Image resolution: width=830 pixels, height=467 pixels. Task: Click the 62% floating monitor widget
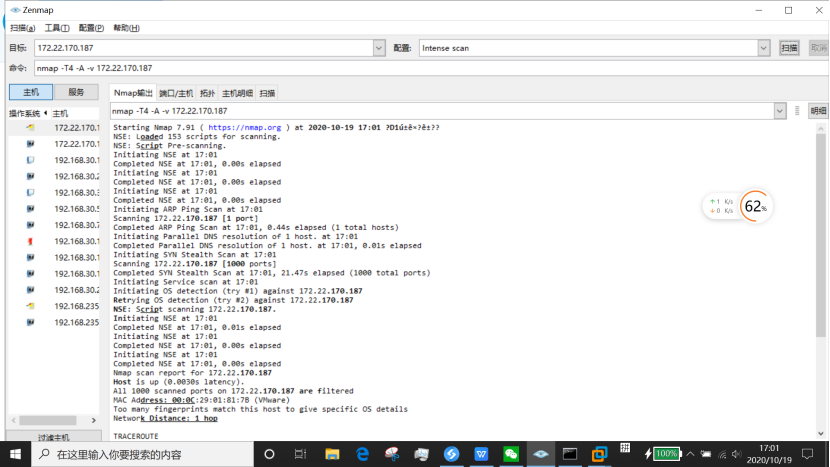[x=755, y=206]
